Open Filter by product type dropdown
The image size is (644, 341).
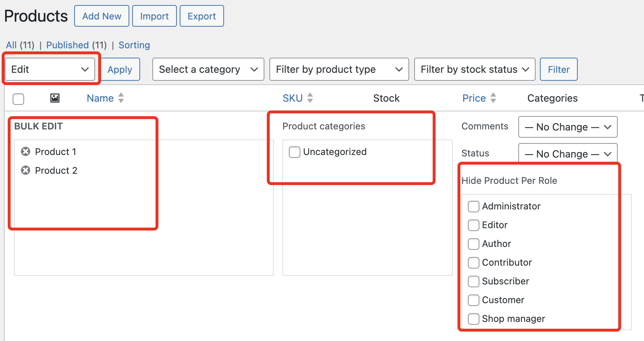click(339, 69)
